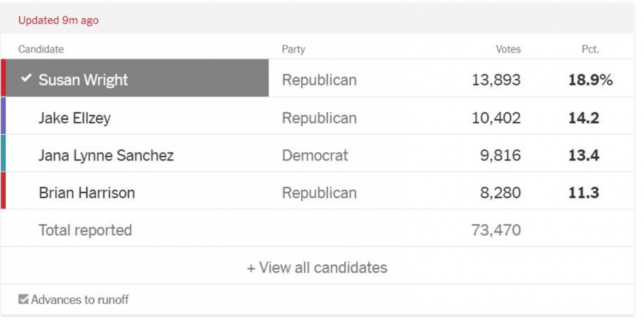Select the Jana Lynne Sanchez name

[106, 156]
